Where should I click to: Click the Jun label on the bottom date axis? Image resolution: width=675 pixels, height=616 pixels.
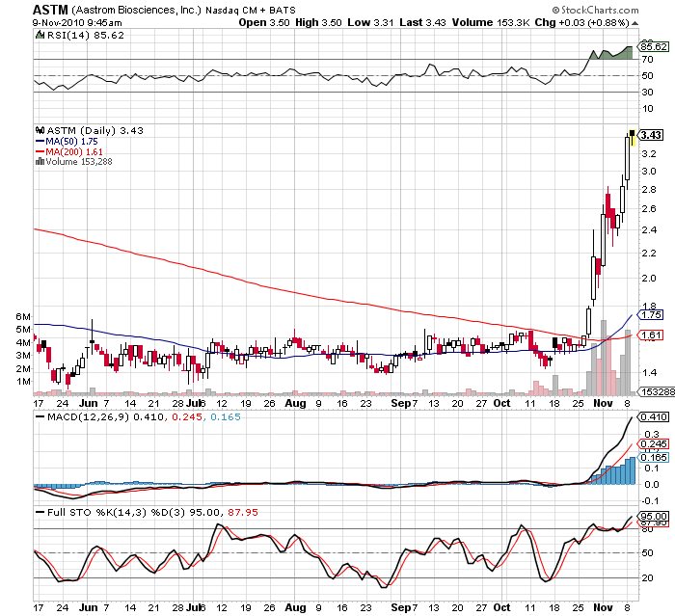[89, 607]
